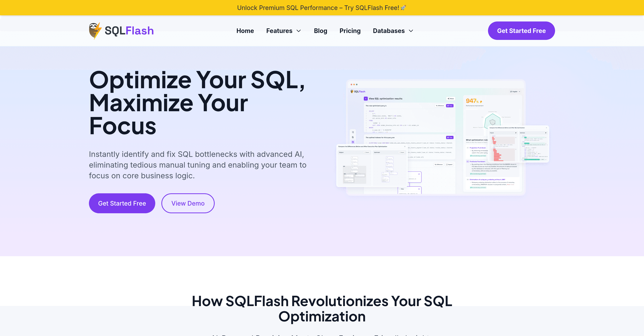
Task: Click Get Started Free in the header
Action: 521,30
